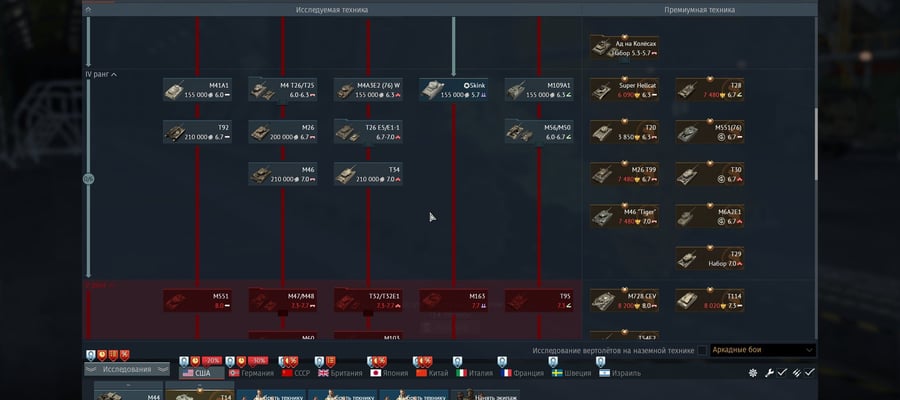This screenshot has width=900, height=400.
Task: Click the -30% discount badge above Германия
Action: tap(258, 361)
